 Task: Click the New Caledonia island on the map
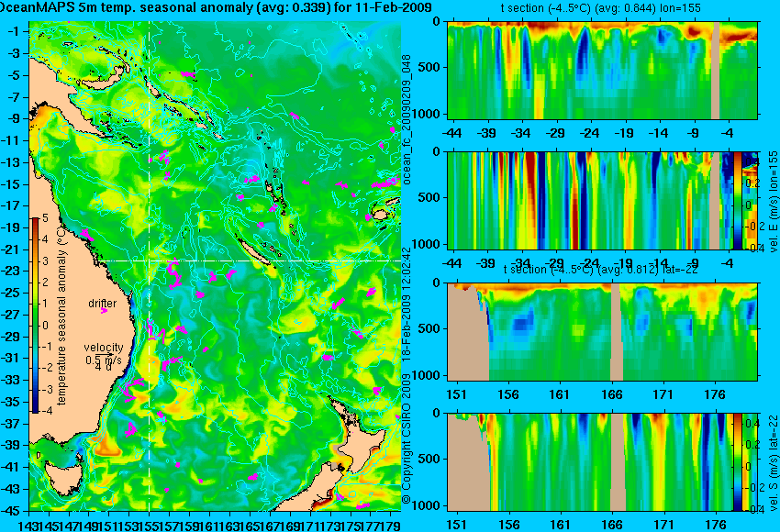[256, 253]
